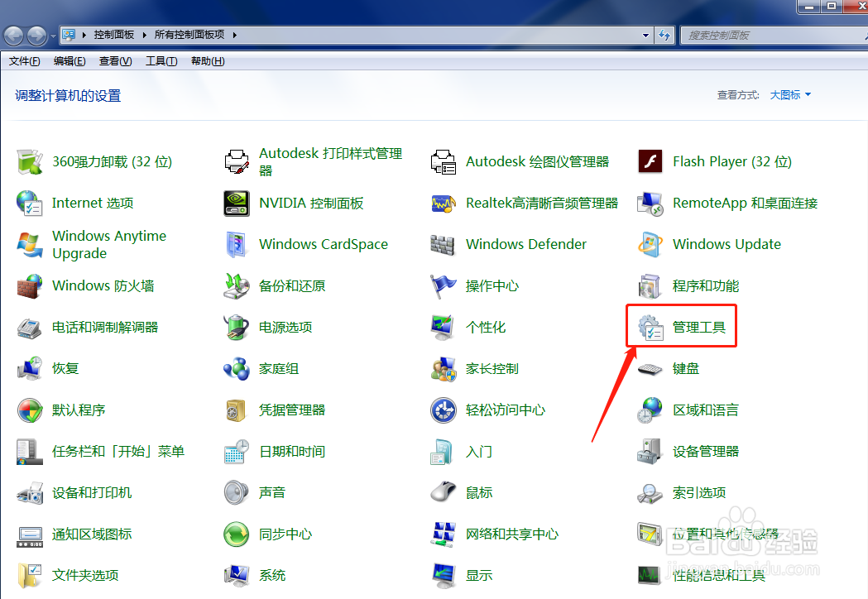Viewport: 868px width, 599px height.
Task: Open the 同步中心 green icon
Action: point(237,534)
